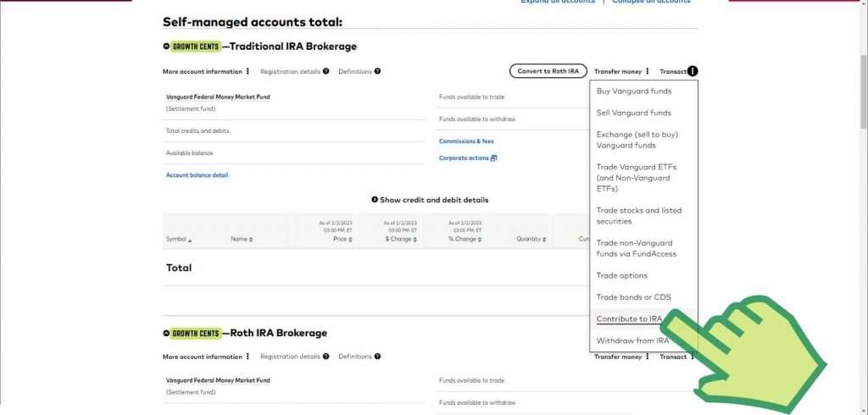Choose Exchange (sell to buy) Vanguard funds
Viewport: 868px width, 415px height.
click(x=637, y=140)
